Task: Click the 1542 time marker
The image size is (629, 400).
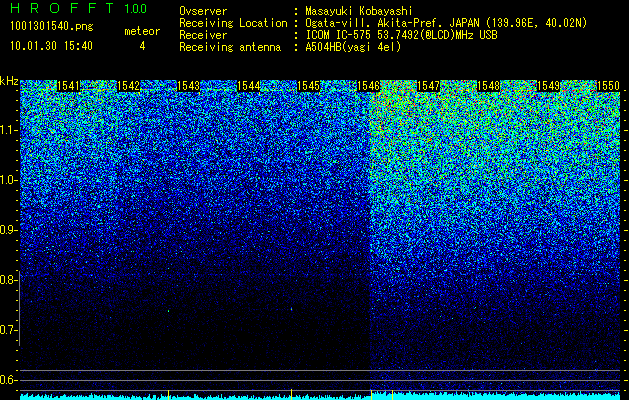Action: coord(128,86)
